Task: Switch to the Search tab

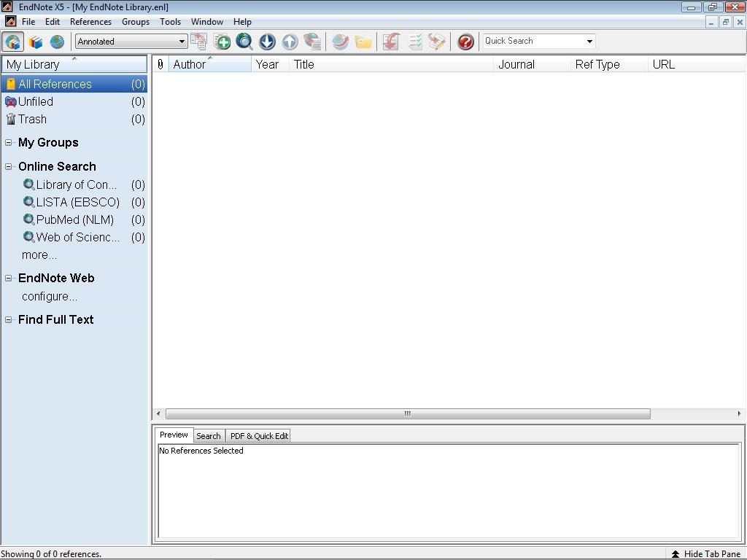Action: [209, 436]
